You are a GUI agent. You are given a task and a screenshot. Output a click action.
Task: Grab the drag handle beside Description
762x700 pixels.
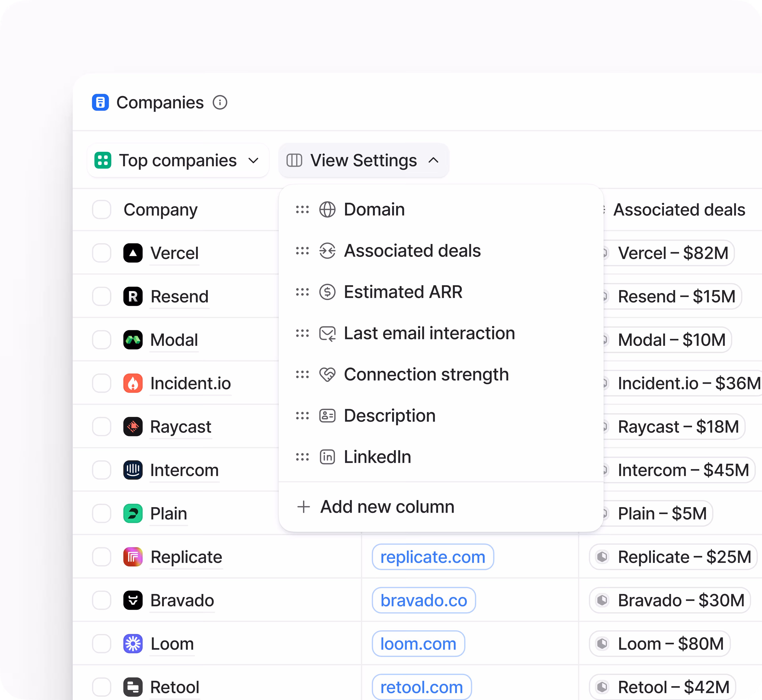[x=302, y=416]
